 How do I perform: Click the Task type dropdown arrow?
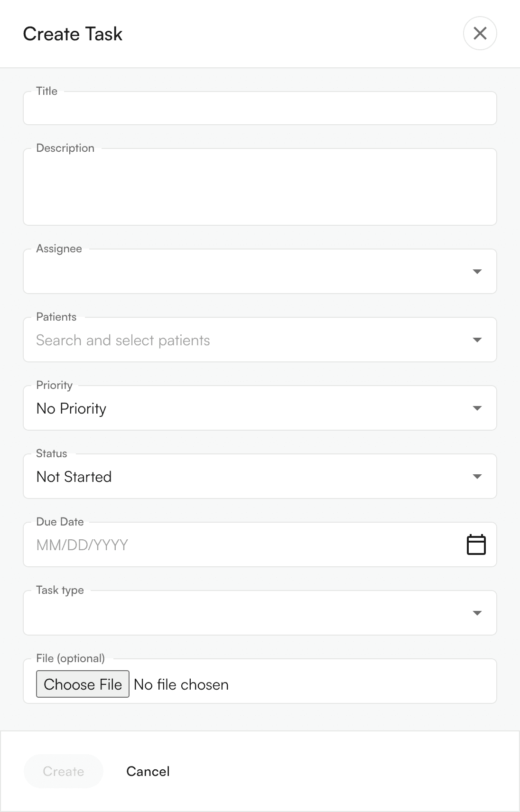477,613
